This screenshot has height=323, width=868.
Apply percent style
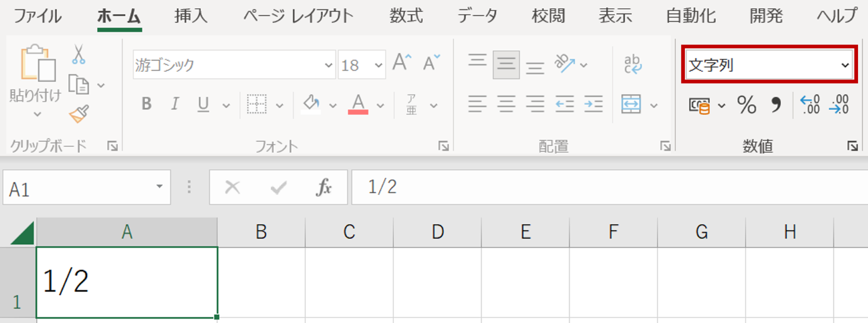[x=747, y=105]
